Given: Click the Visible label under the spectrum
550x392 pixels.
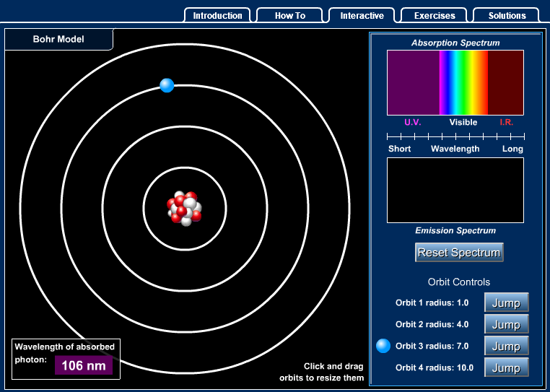Looking at the screenshot, I should pyautogui.click(x=463, y=122).
